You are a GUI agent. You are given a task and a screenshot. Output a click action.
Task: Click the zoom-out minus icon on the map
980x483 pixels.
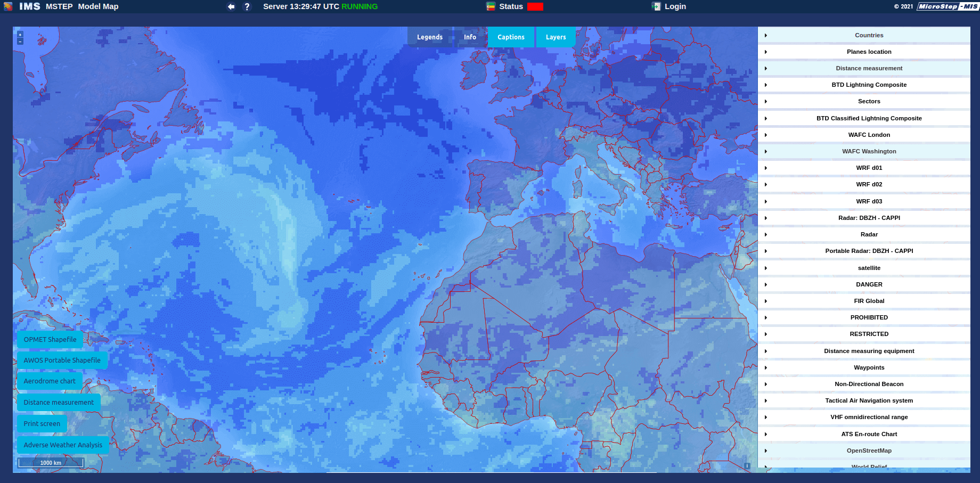pos(19,41)
